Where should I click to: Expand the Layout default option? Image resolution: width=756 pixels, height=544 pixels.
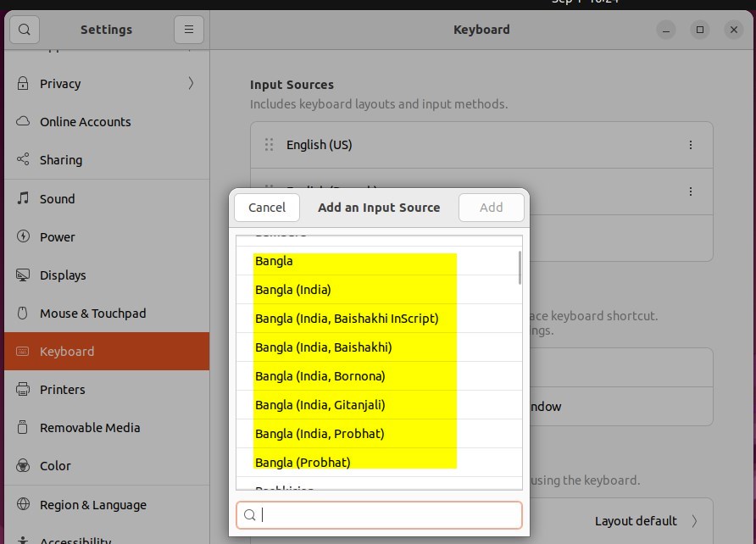pyautogui.click(x=698, y=520)
